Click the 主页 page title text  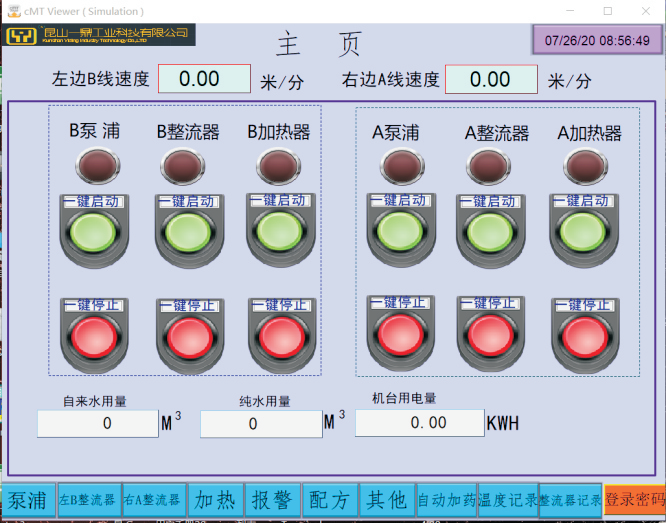click(x=319, y=44)
